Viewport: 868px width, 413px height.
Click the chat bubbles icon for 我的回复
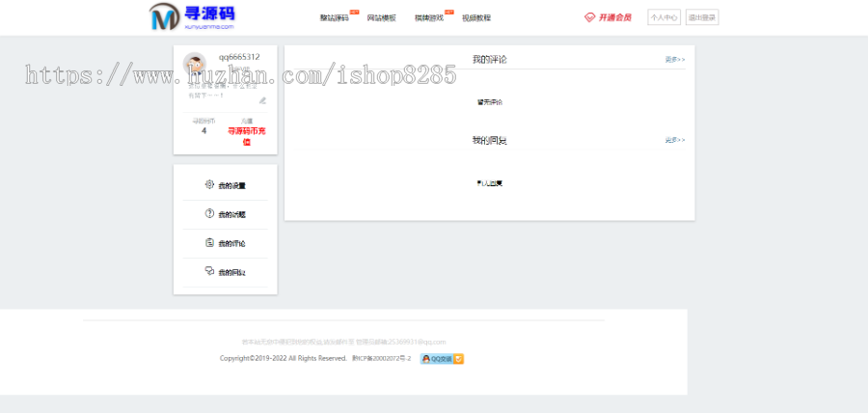click(209, 271)
